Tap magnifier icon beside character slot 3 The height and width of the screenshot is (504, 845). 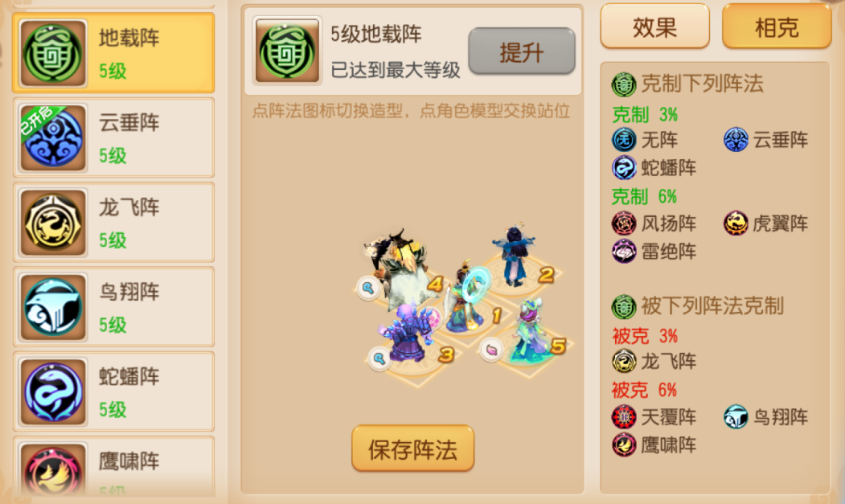coord(379,358)
